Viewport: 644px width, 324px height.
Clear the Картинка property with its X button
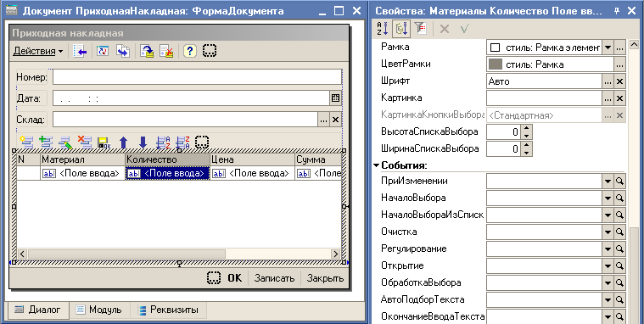[619, 98]
